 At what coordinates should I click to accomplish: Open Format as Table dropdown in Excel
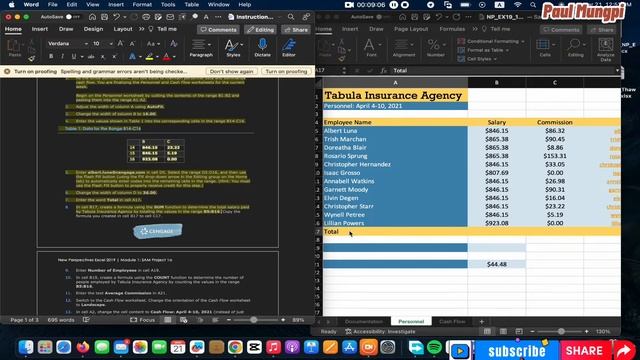pos(483,50)
